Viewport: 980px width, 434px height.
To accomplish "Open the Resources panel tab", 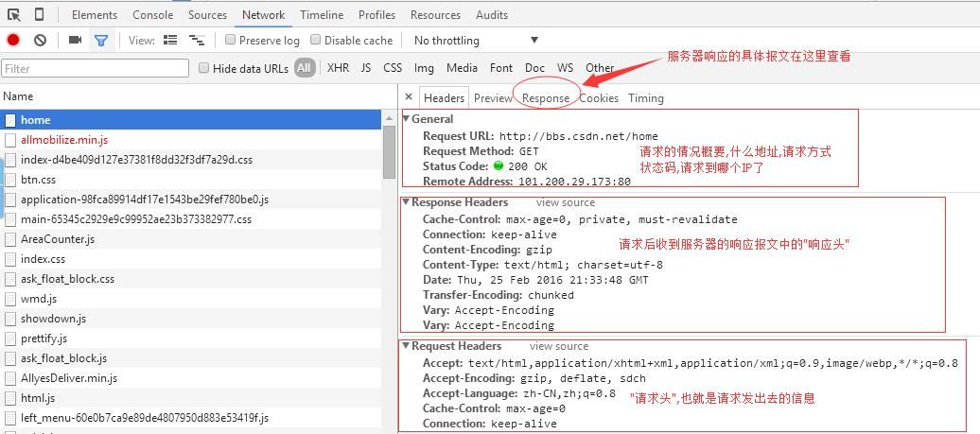I will point(436,14).
